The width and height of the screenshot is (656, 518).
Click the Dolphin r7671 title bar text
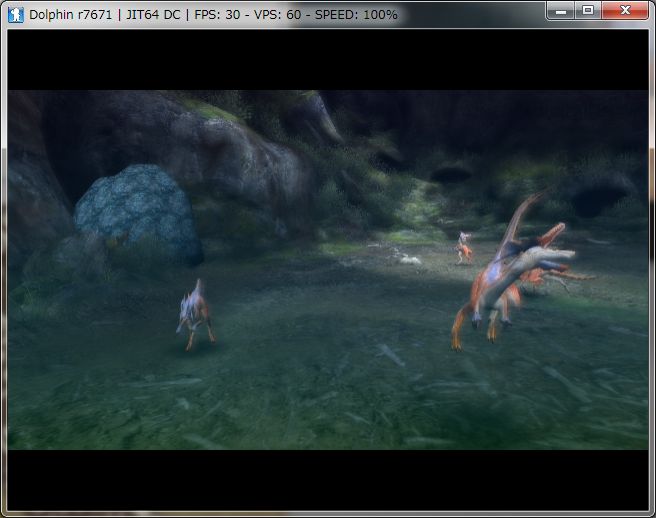[213, 15]
